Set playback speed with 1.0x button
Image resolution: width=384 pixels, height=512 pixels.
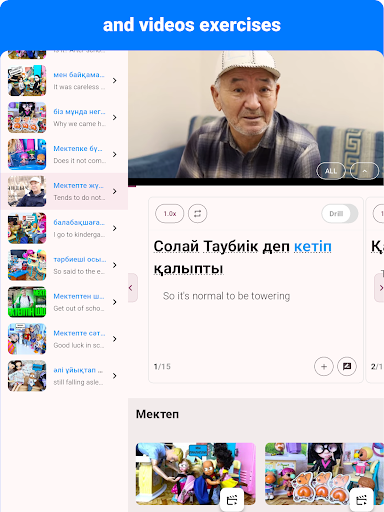point(169,213)
